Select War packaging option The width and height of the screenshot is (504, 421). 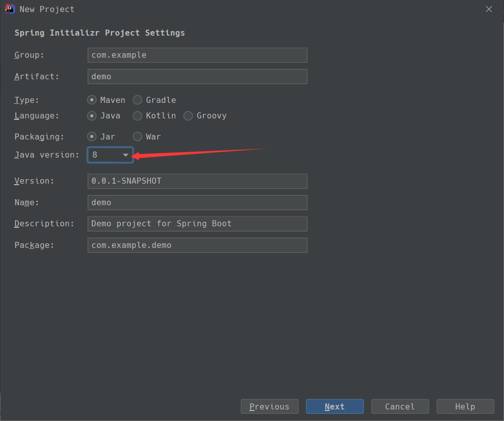138,136
